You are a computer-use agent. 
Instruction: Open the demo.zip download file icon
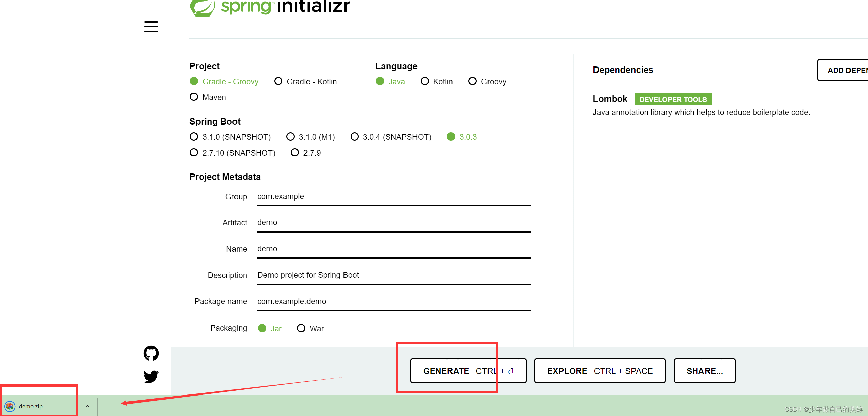coord(10,406)
